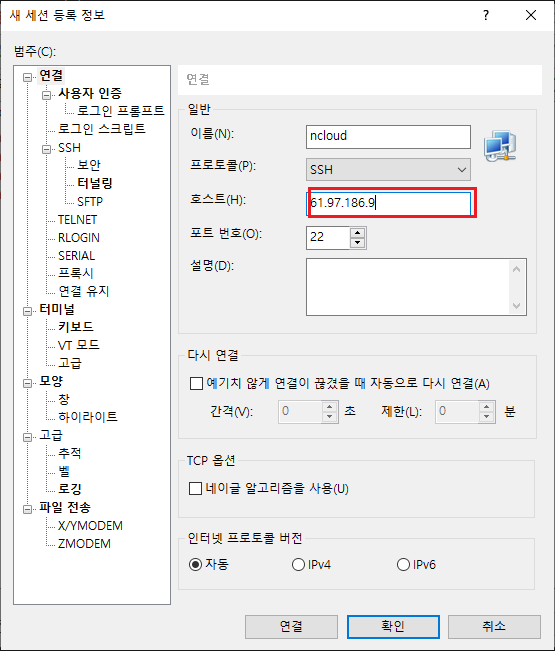Collapse the 연결 tree node

(x=27, y=77)
